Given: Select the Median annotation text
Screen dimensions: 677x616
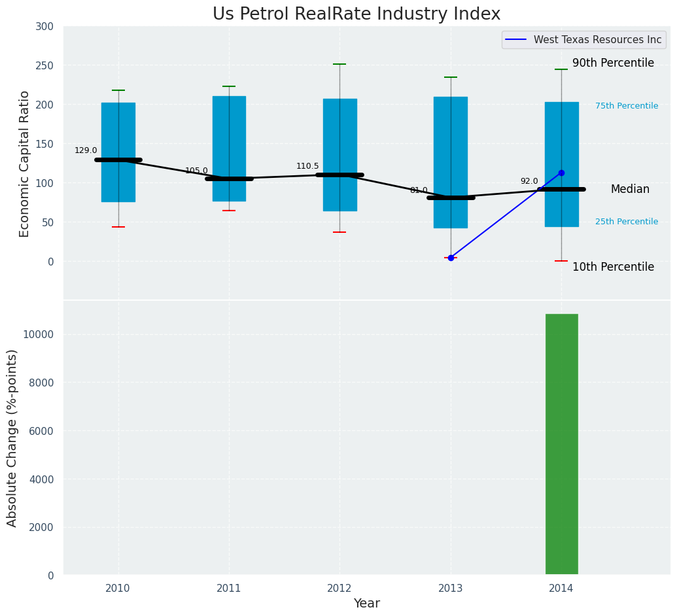Looking at the screenshot, I should click(x=630, y=190).
